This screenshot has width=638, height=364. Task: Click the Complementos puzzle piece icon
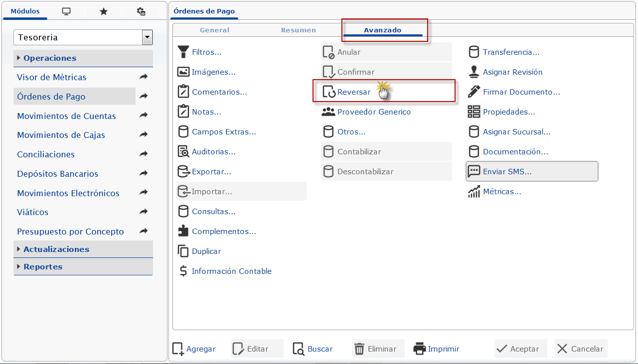pos(183,231)
